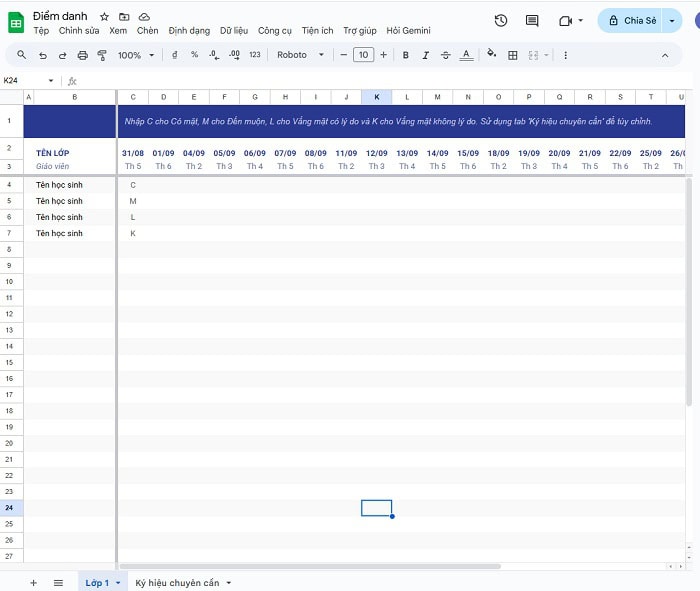The height and width of the screenshot is (591, 700).
Task: Open the Hỏi Gemini menu
Action: 408,30
